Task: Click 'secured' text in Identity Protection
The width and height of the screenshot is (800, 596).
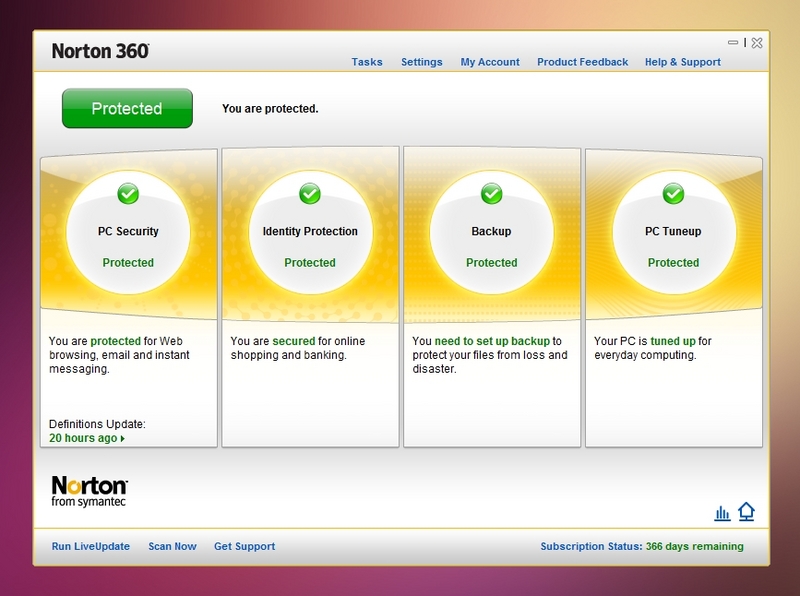Action: [294, 341]
